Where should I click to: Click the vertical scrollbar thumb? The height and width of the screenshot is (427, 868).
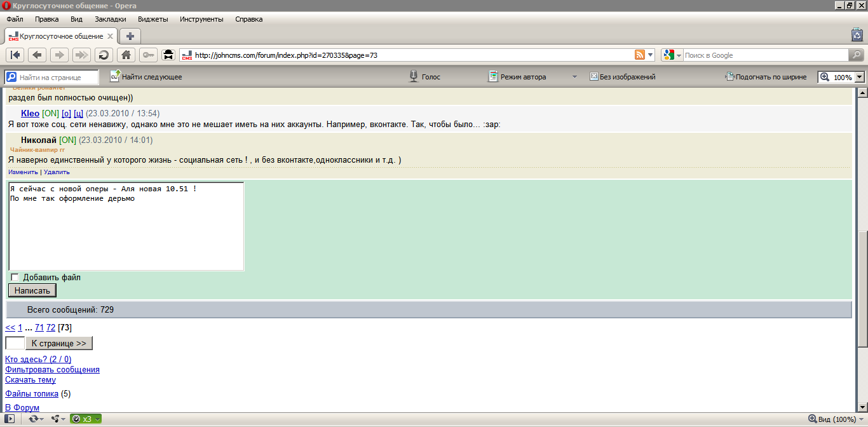point(862,289)
